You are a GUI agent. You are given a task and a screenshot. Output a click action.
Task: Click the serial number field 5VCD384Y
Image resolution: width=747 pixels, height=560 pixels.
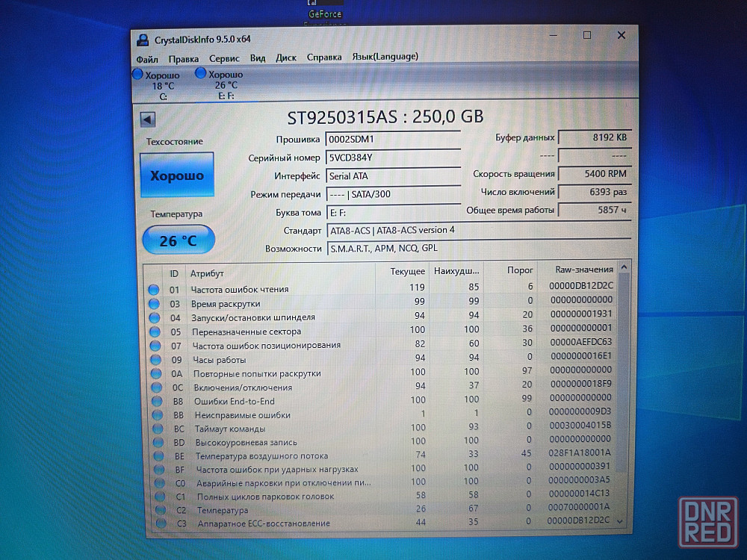click(393, 158)
